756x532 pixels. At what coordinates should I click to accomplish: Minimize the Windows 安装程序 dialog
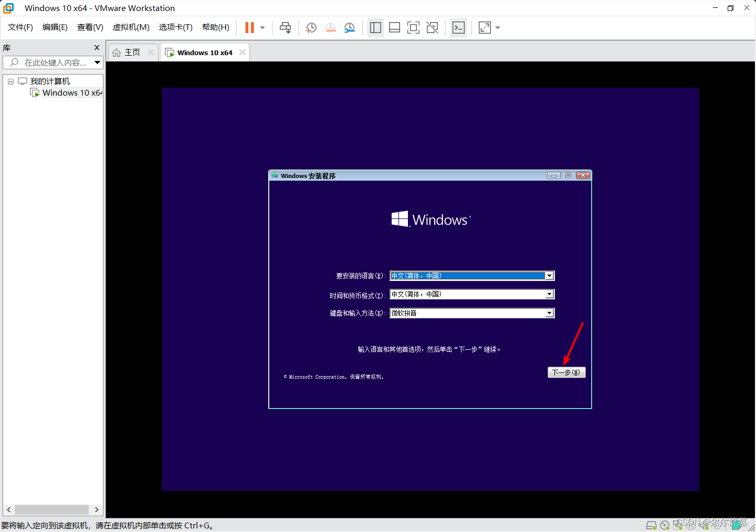[x=554, y=175]
